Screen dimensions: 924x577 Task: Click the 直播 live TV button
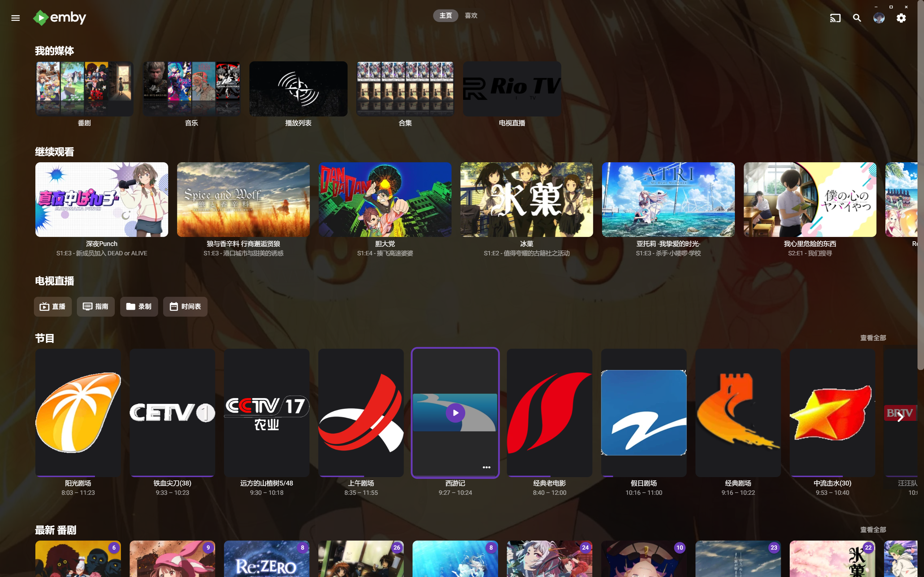click(53, 307)
